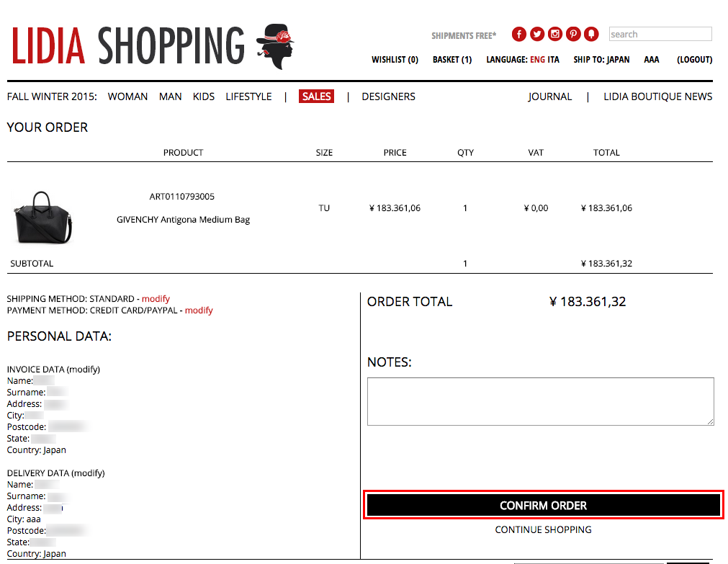Open the Designers menu item
Image resolution: width=728 pixels, height=564 pixels.
click(389, 97)
